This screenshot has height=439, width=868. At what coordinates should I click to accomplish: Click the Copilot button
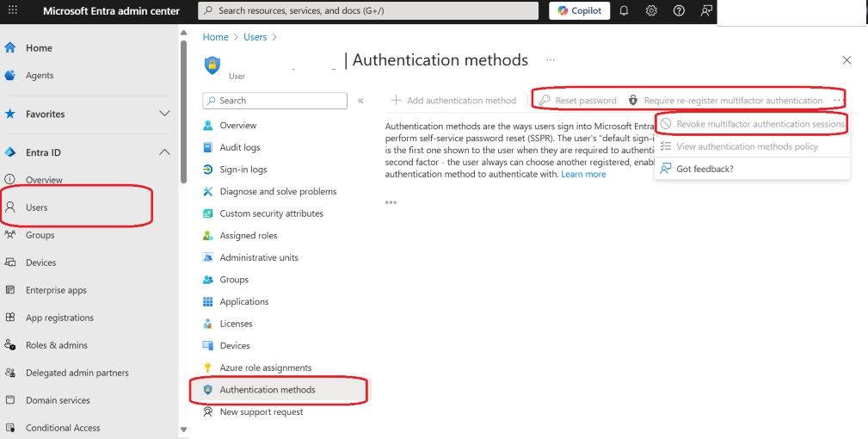pos(580,10)
